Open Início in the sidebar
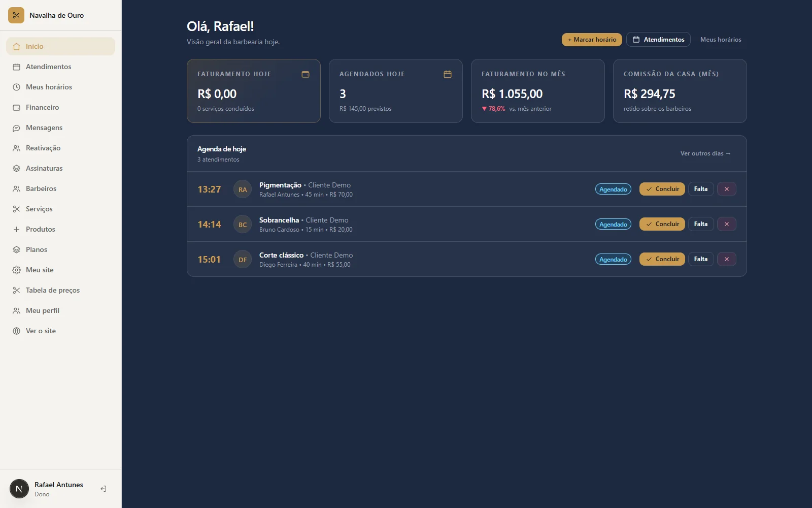The height and width of the screenshot is (508, 812). 60,46
